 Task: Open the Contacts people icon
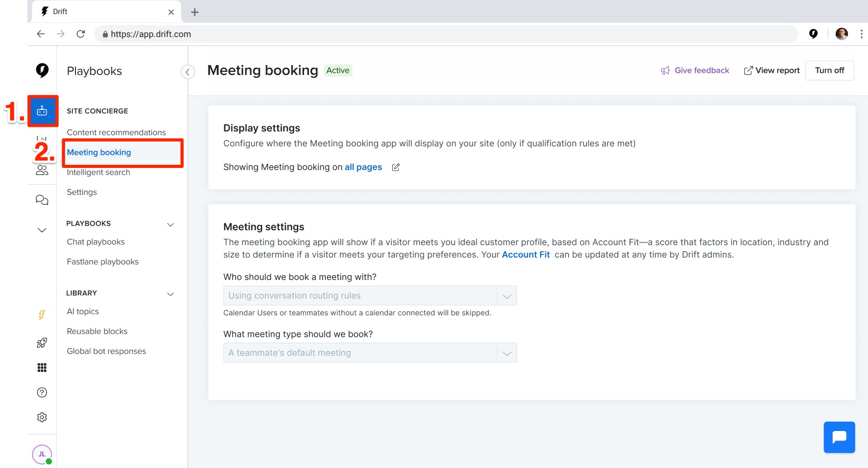pos(42,170)
